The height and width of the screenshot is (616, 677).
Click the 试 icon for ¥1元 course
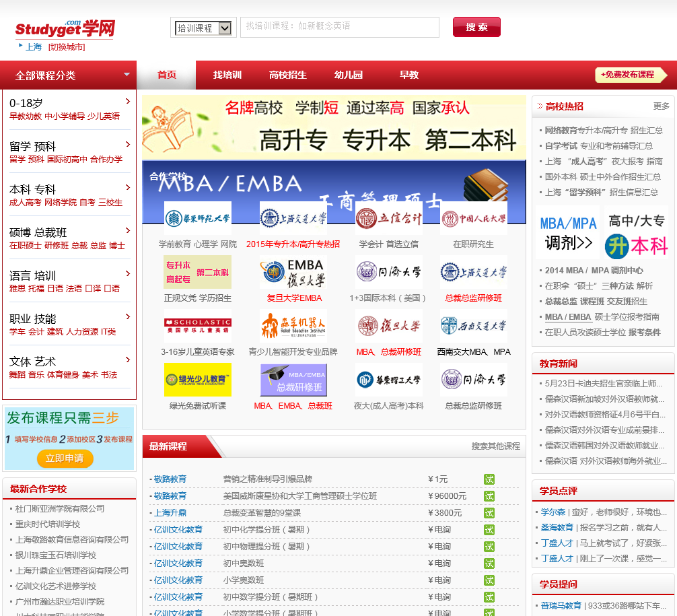click(x=489, y=479)
